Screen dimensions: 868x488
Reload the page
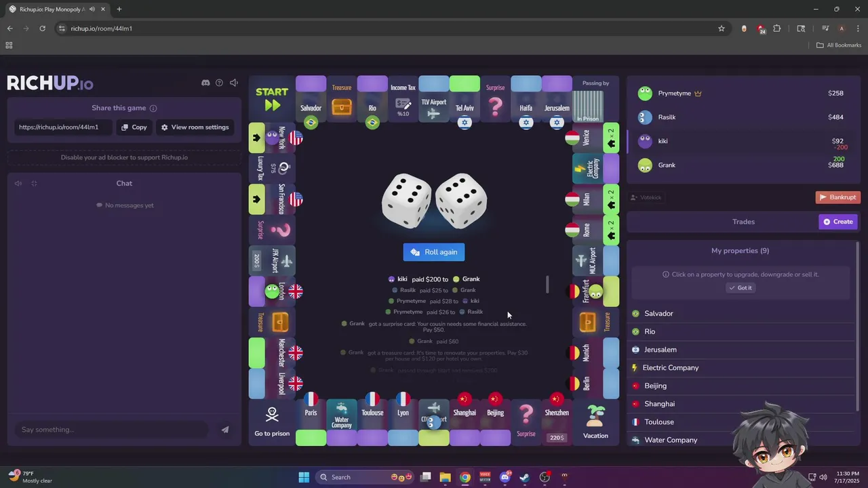tap(42, 28)
